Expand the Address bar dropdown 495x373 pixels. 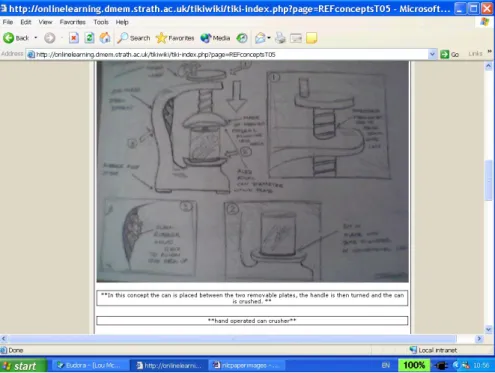432,54
